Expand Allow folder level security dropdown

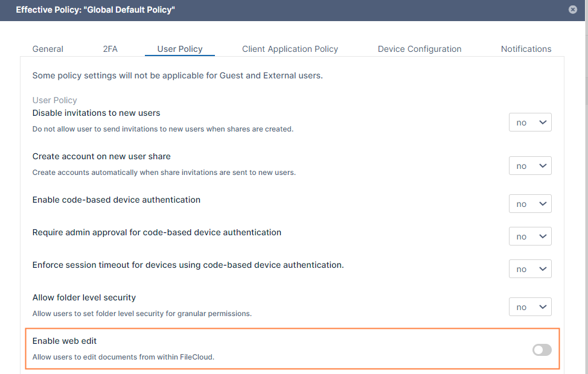[530, 307]
